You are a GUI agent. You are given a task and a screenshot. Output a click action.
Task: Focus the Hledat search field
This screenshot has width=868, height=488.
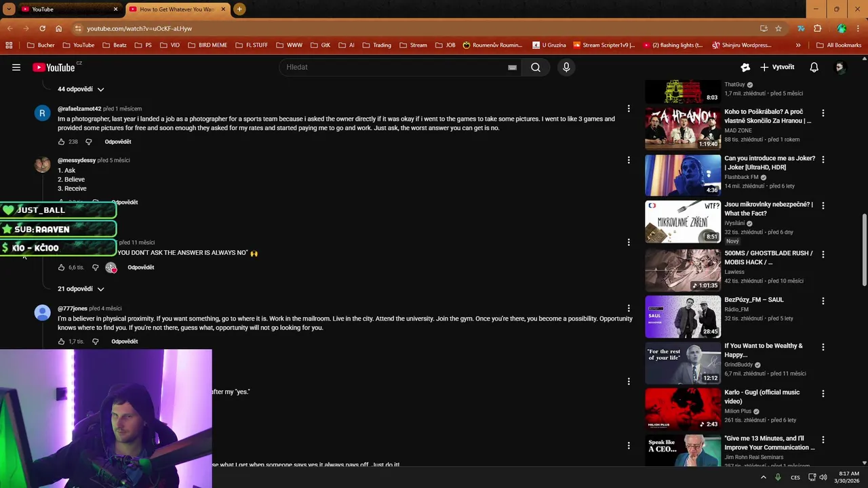[x=395, y=67]
